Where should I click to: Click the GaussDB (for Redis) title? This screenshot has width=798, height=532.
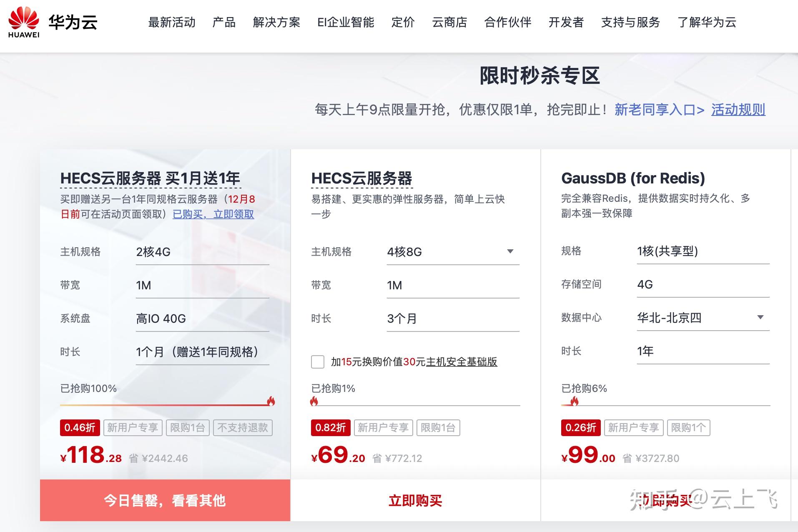coord(633,178)
